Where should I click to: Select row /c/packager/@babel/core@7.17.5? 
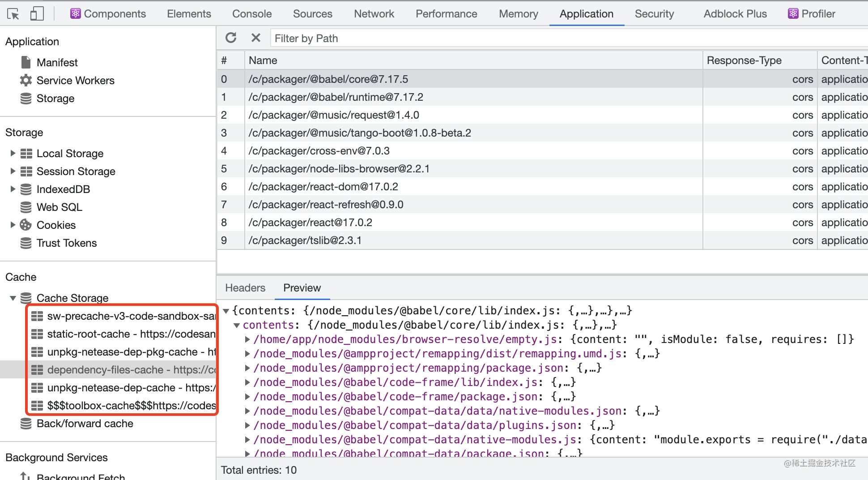542,79
